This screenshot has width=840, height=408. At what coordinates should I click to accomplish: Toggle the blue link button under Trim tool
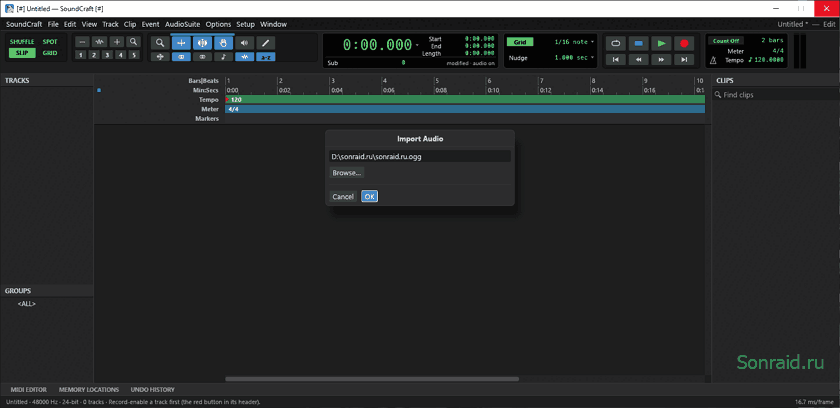point(181,57)
